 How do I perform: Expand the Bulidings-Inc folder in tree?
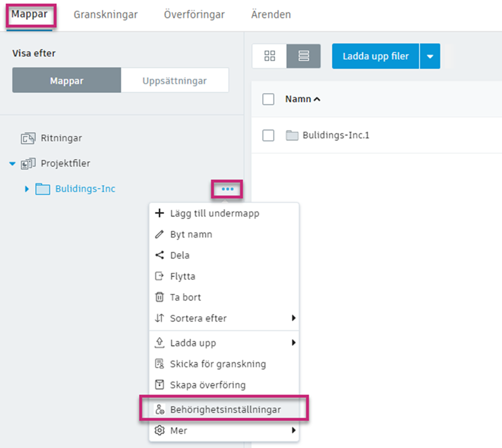point(26,189)
